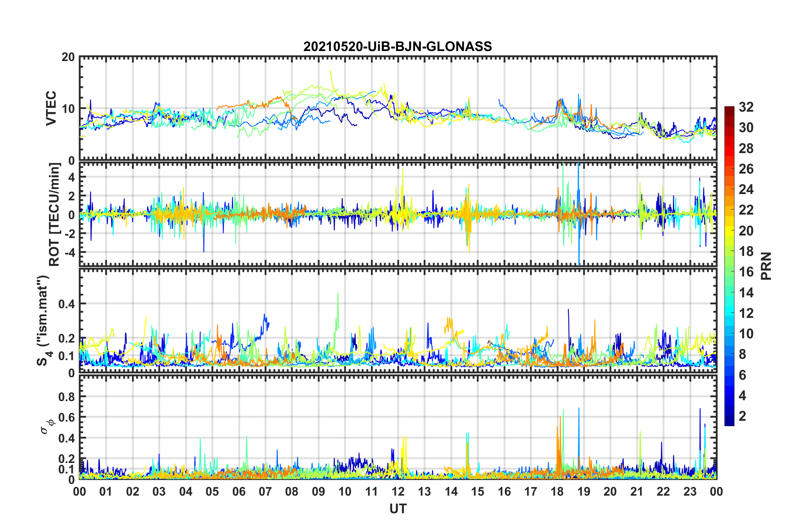Click VTEC axis tick label 20

tap(68, 57)
